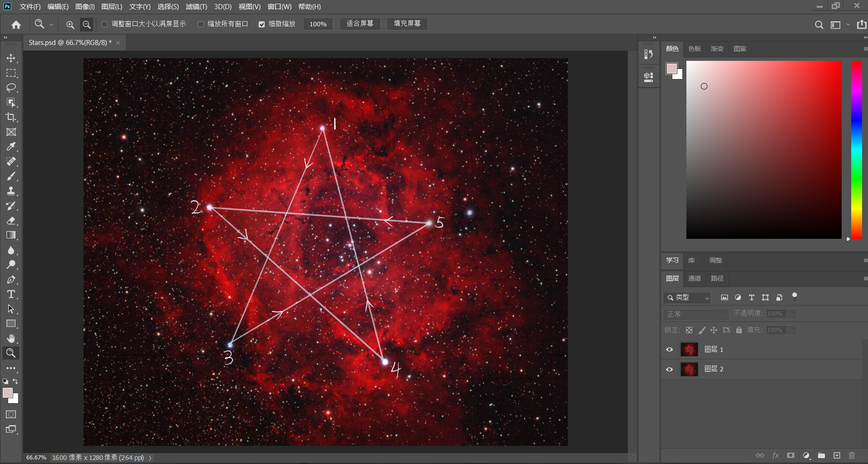Enable 调整窗口大小以满屏显示 checkbox
This screenshot has width=868, height=464.
(105, 24)
